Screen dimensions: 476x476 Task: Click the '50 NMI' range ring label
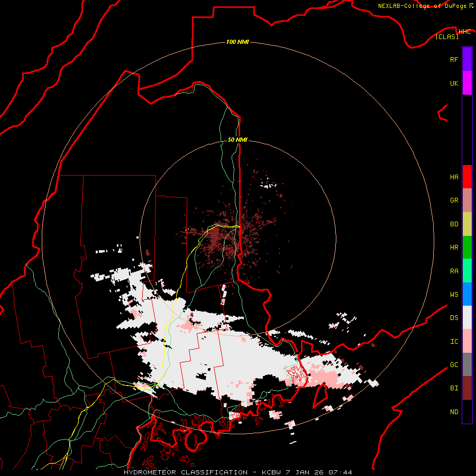click(237, 140)
